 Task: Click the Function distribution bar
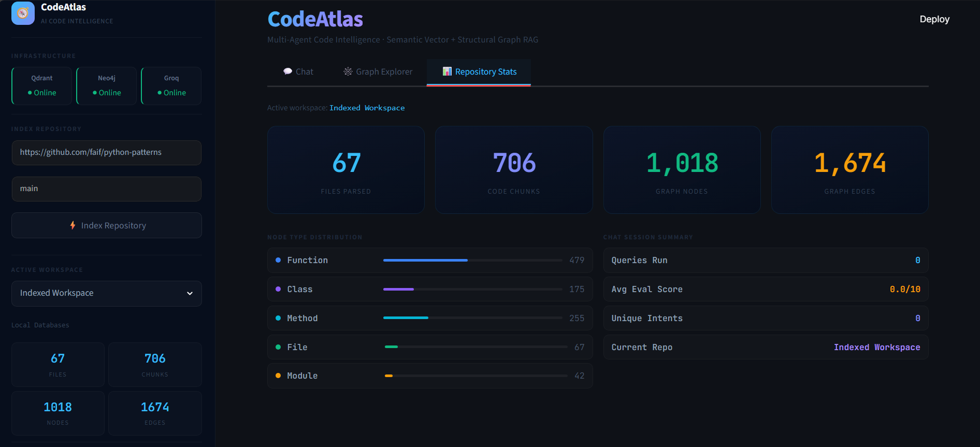[473, 260]
